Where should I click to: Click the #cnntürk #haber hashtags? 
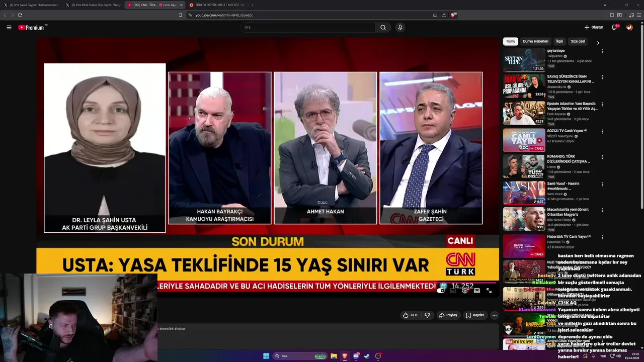pyautogui.click(x=172, y=329)
